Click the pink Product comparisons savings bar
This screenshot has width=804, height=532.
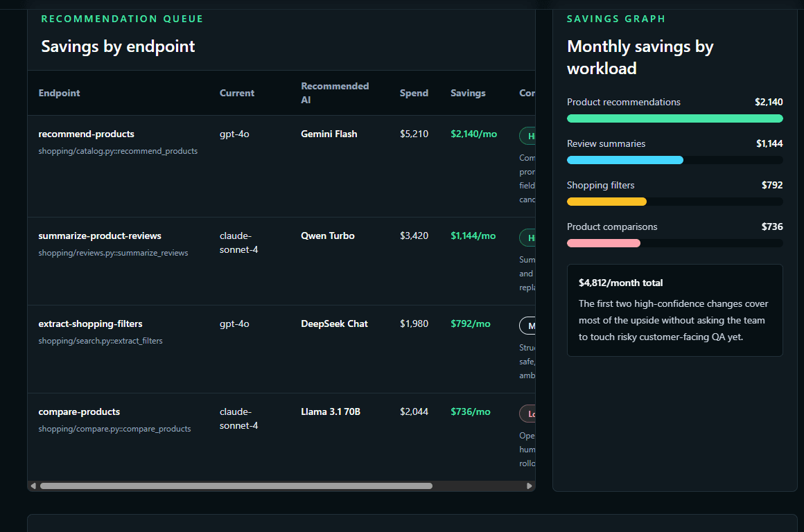tap(604, 243)
